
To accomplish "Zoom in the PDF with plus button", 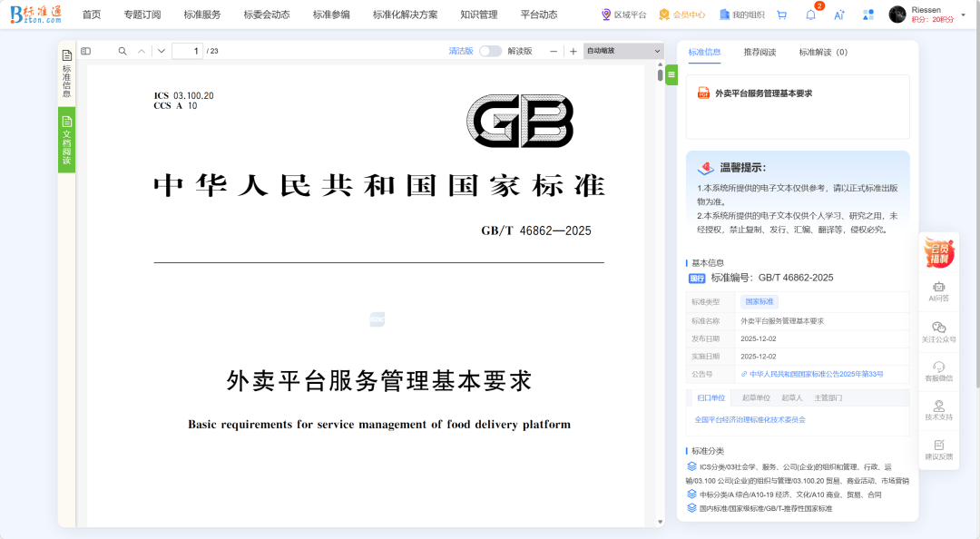I will coord(573,52).
